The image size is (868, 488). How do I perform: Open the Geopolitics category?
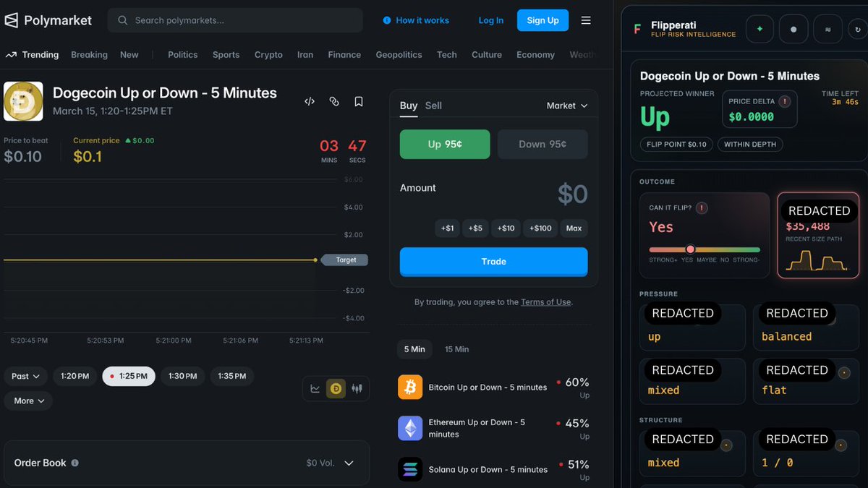(x=399, y=55)
